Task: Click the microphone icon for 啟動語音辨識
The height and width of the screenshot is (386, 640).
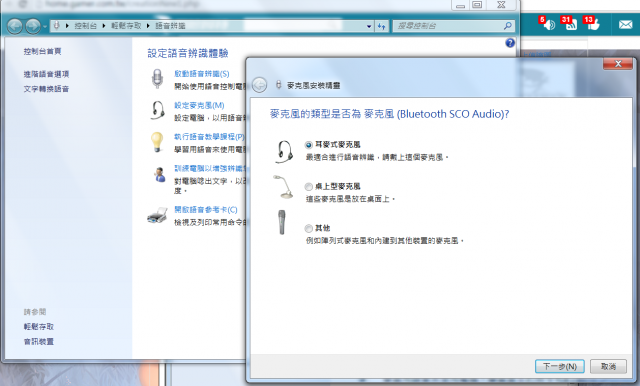Action: click(x=157, y=78)
